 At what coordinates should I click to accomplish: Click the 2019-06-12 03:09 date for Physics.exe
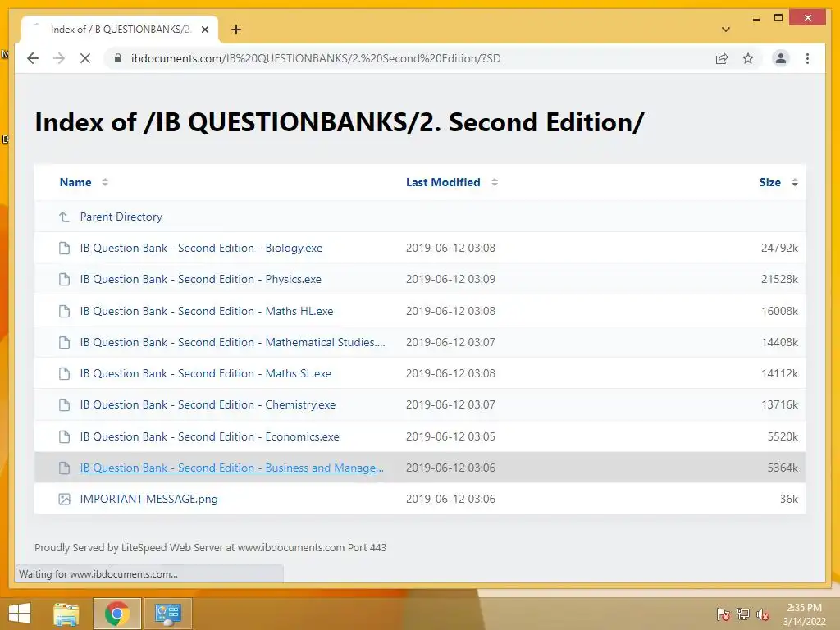[450, 279]
